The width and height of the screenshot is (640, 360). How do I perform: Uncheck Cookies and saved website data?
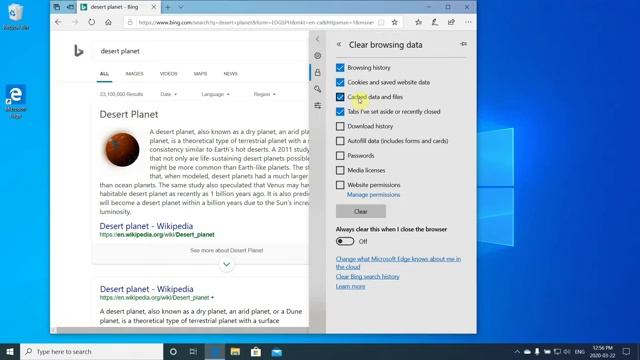pos(340,82)
